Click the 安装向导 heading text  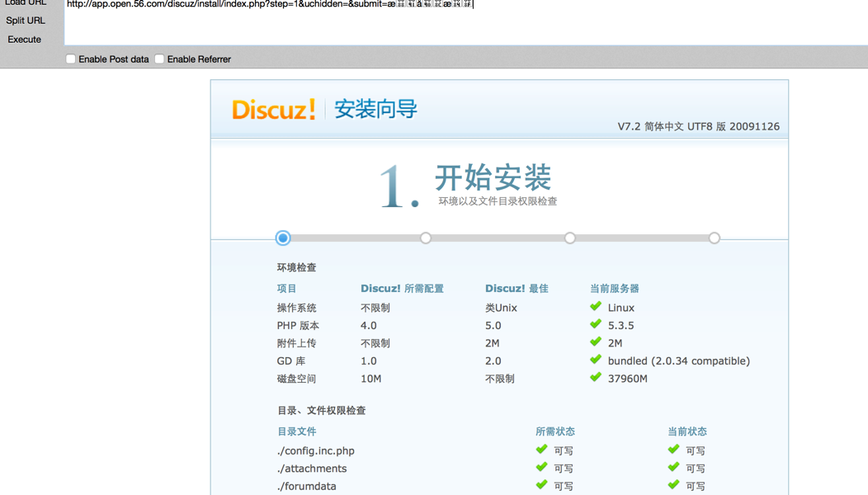pyautogui.click(x=375, y=109)
